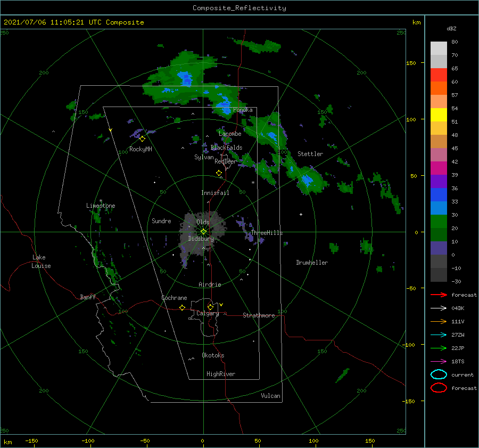Click the Didsbury town label

[x=201, y=239]
